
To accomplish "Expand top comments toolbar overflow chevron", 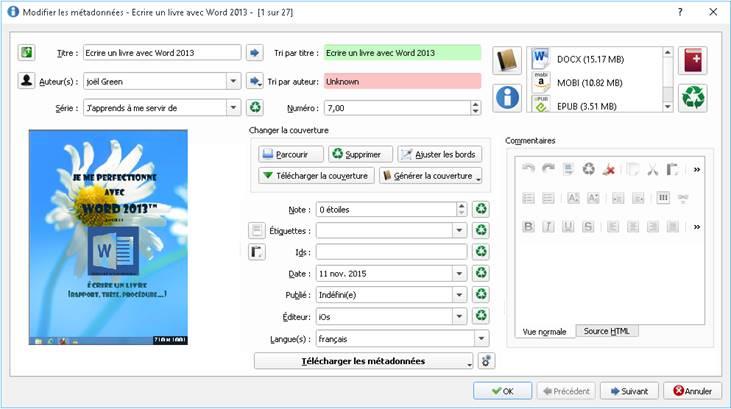I will coord(697,169).
